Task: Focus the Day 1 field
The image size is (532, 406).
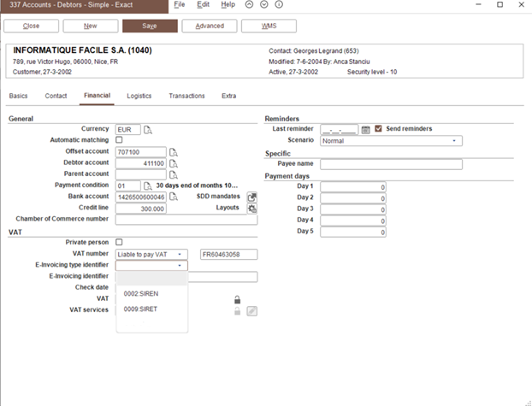Action: [353, 187]
